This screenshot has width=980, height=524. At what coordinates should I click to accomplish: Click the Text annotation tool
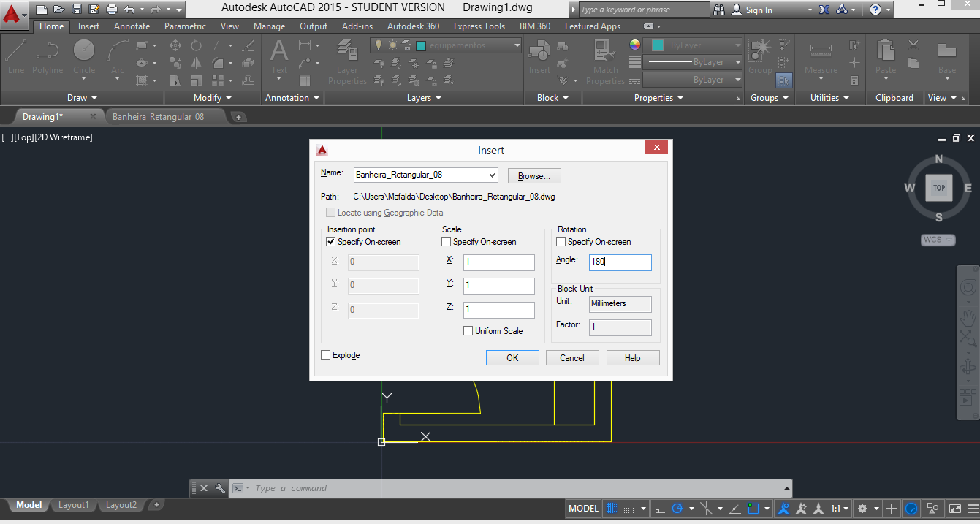pyautogui.click(x=279, y=57)
